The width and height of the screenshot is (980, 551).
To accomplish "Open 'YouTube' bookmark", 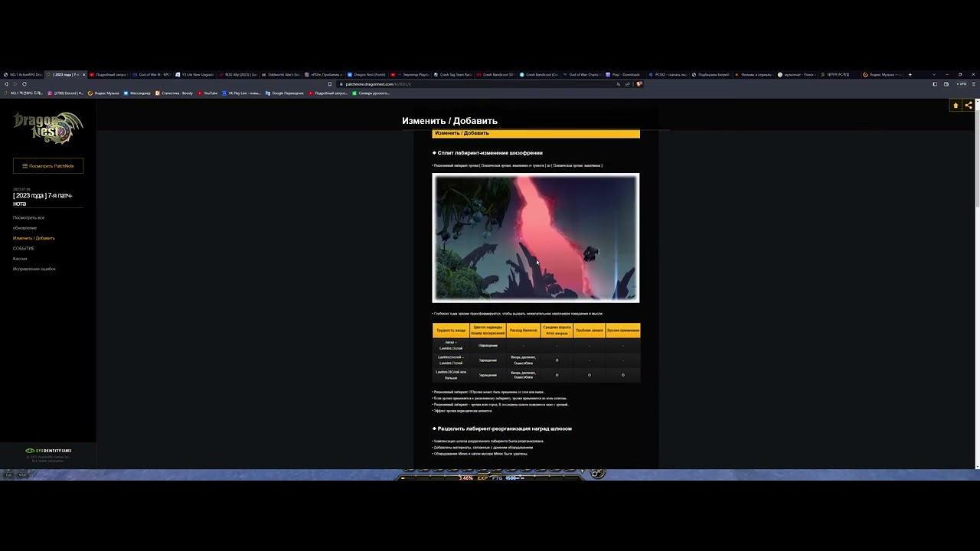I will [x=207, y=93].
